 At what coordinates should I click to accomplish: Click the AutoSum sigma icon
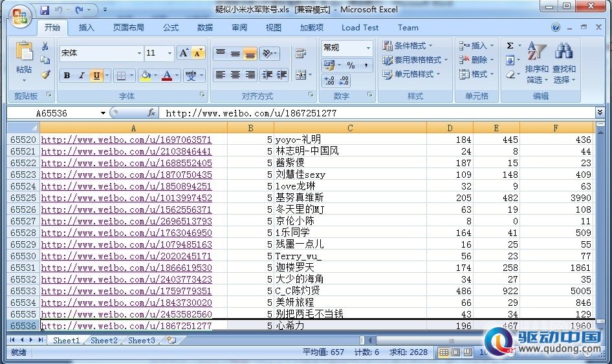pyautogui.click(x=510, y=46)
